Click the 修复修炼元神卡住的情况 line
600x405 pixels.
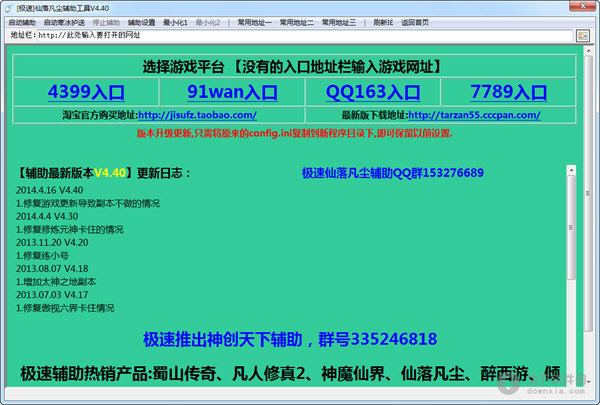tap(70, 229)
